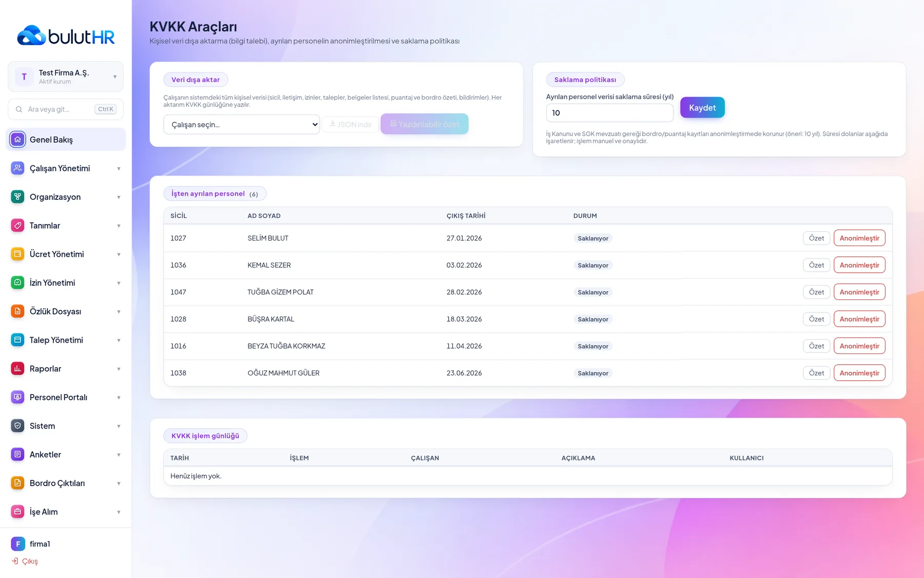Focus the Ara veya git search box

pos(66,109)
